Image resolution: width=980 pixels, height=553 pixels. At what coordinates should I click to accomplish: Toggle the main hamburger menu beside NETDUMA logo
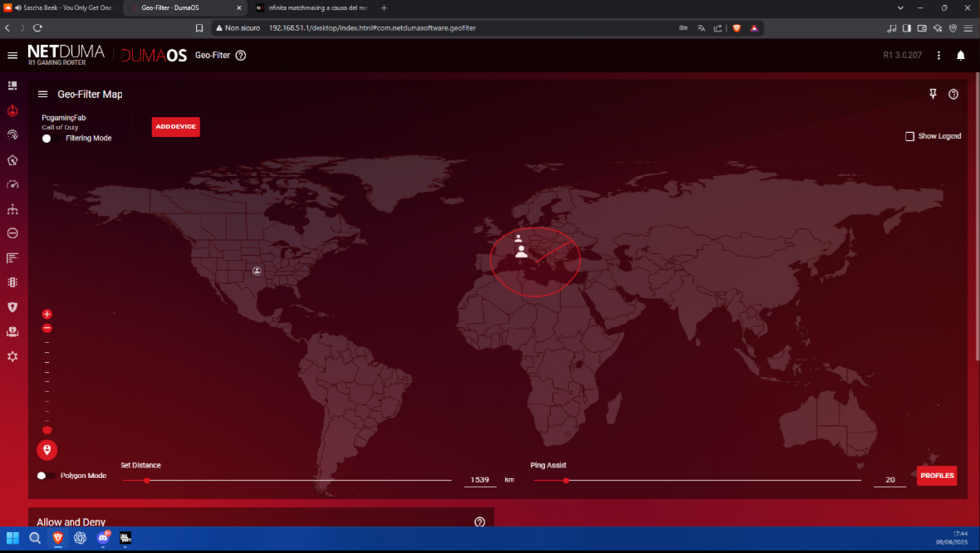pyautogui.click(x=12, y=55)
